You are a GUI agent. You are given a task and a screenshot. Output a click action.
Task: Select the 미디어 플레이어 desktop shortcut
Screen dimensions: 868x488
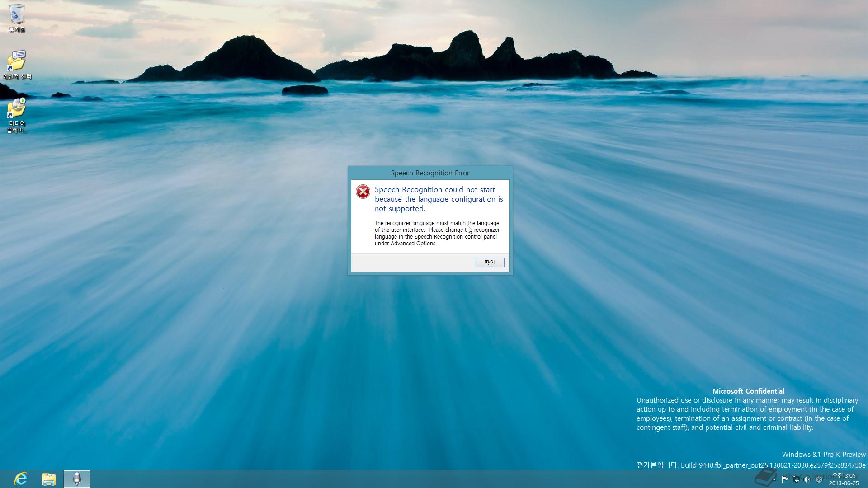(x=17, y=116)
